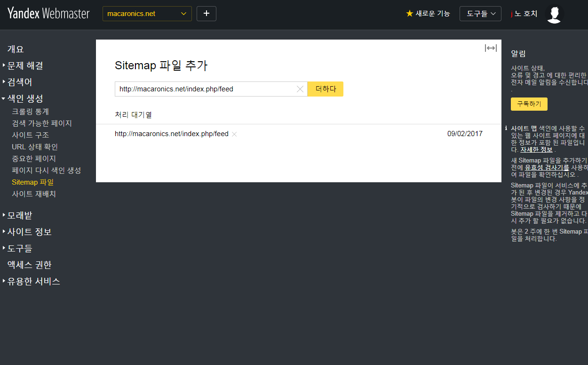Open 개요 in the sidebar
Screen dimensions: 588x365
[16, 49]
